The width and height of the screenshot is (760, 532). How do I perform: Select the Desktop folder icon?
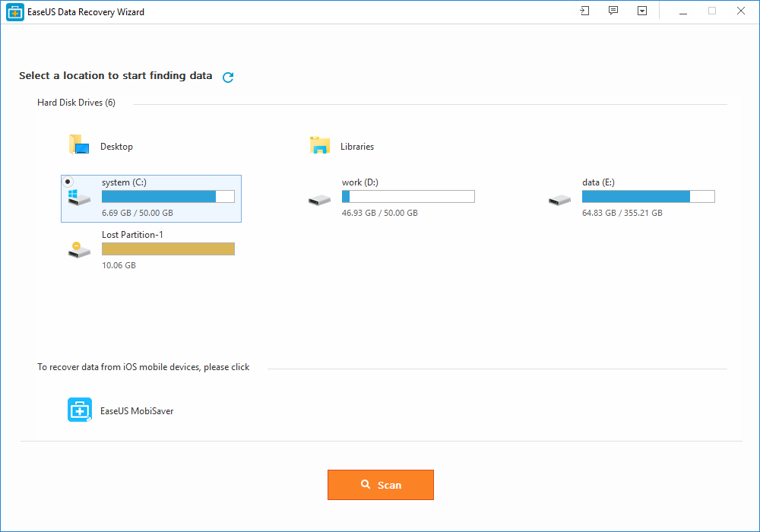click(x=78, y=145)
